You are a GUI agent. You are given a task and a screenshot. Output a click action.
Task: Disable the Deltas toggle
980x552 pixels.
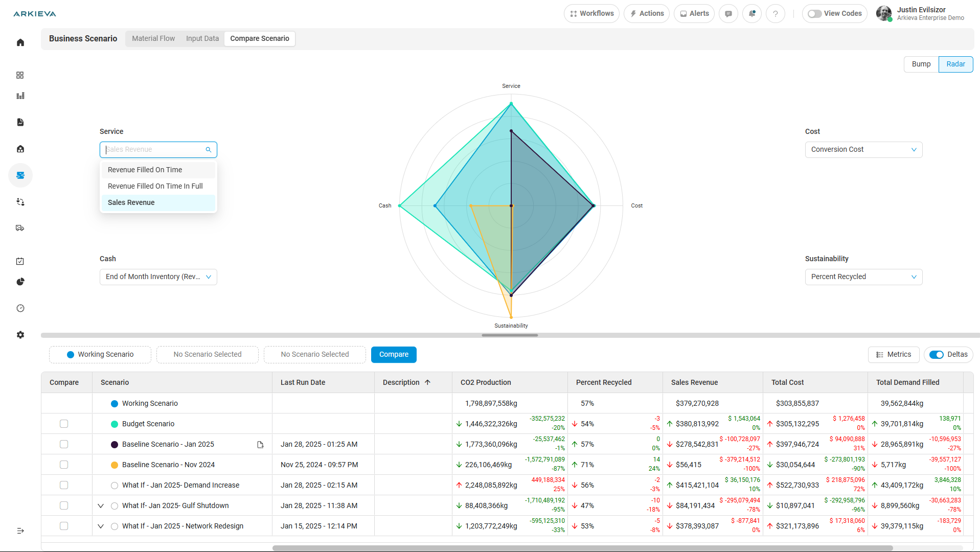936,355
